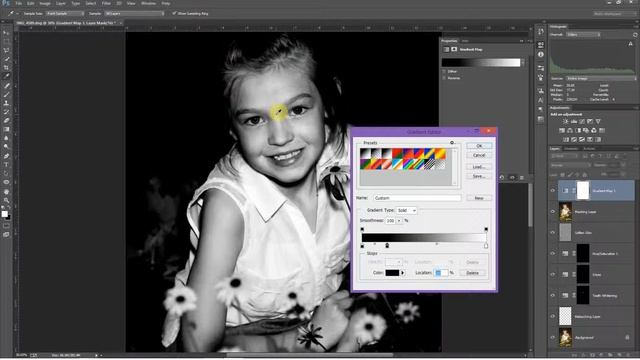Toggle Quick Mask mode icon
This screenshot has width=640, height=360.
6,226
